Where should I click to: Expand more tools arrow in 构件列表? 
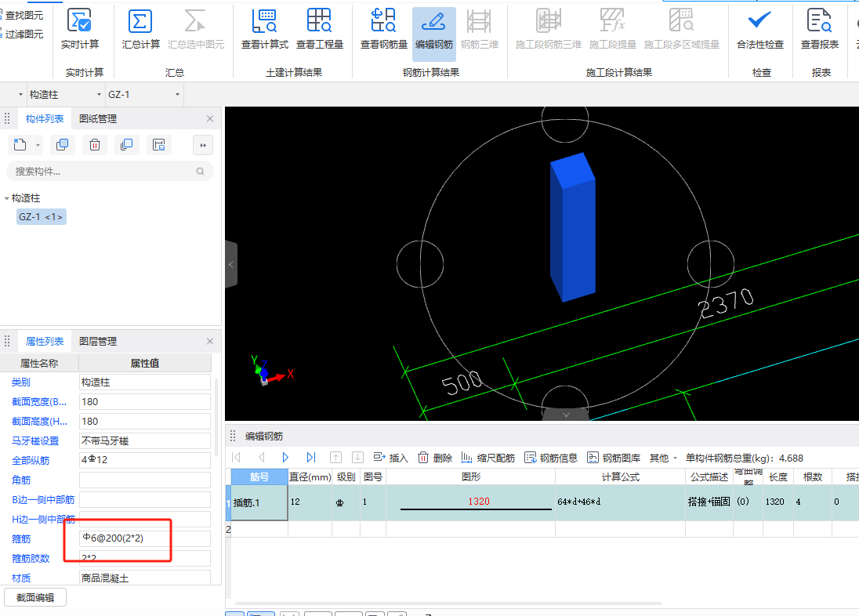[203, 145]
